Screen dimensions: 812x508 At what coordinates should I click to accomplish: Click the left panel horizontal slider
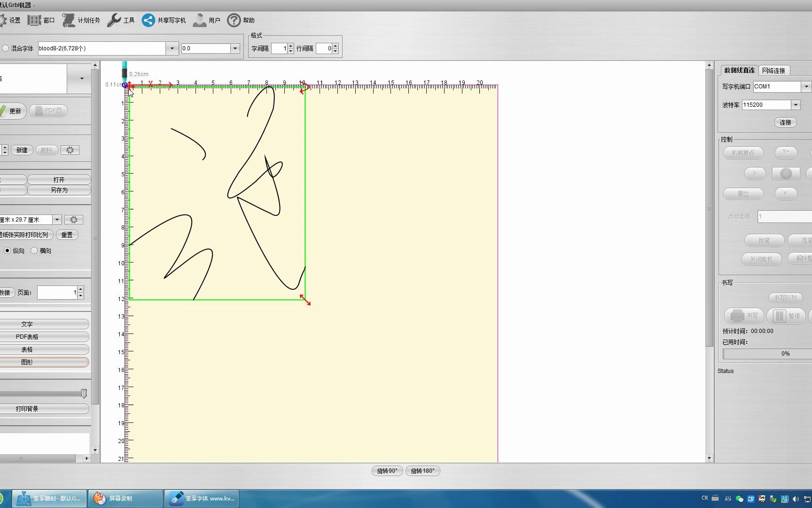click(43, 394)
